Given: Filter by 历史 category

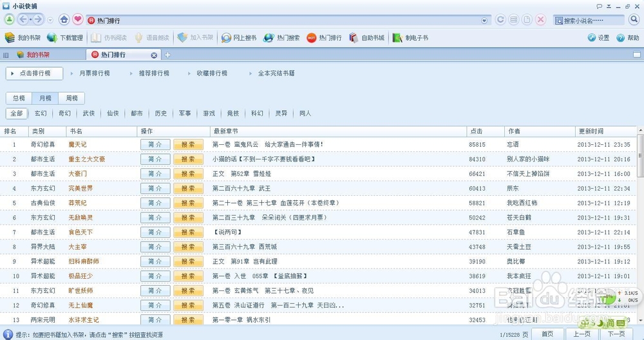Looking at the screenshot, I should tap(160, 113).
